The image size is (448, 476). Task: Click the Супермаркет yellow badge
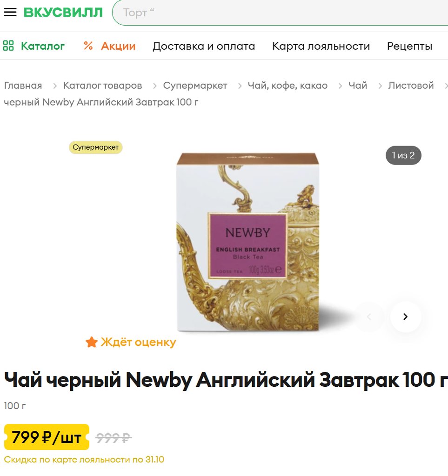(96, 147)
